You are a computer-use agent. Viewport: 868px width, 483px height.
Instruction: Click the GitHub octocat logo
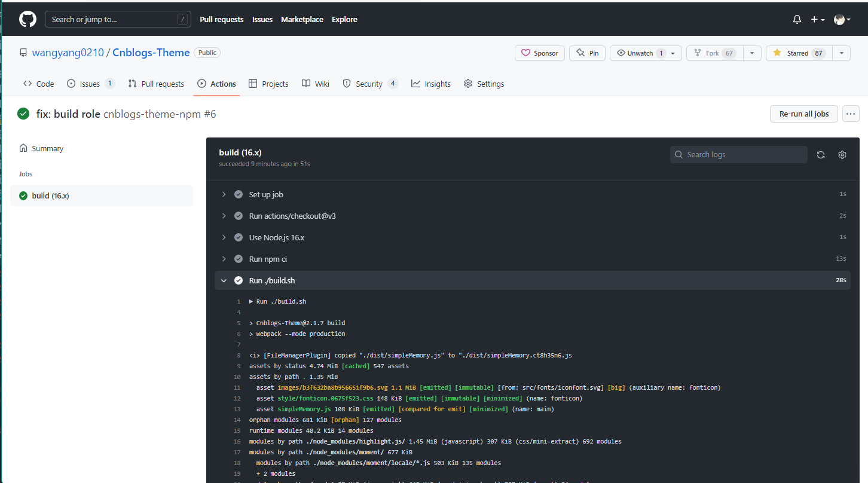pos(27,20)
